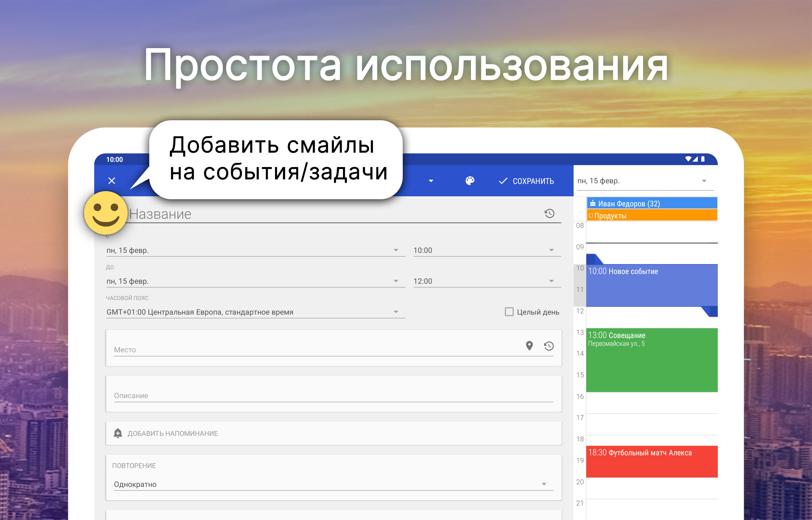Click the add reminder bell icon
The height and width of the screenshot is (520, 812).
118,433
